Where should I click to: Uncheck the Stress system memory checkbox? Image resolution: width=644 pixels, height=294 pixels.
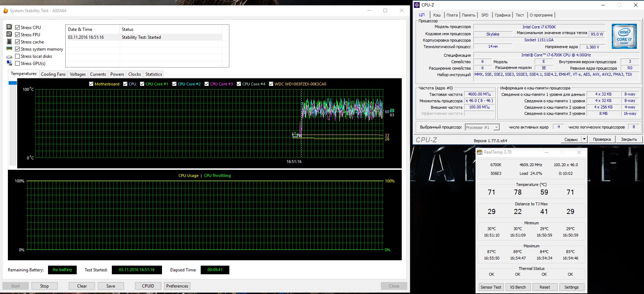pos(17,49)
